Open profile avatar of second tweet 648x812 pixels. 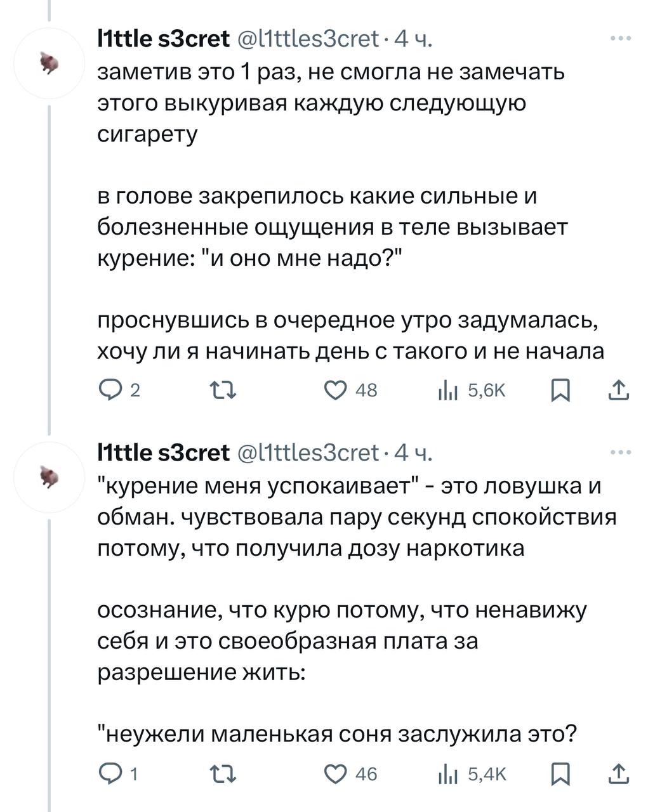49,477
